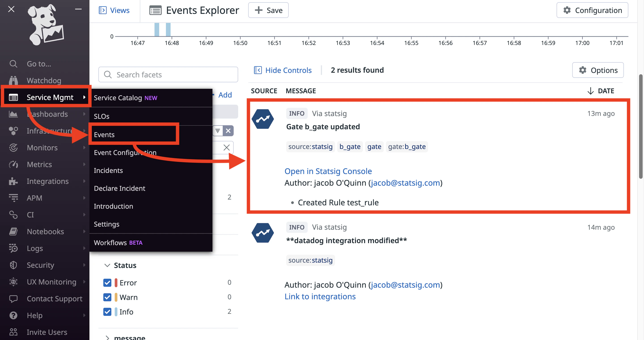Open in Statsig Console link
Image resolution: width=644 pixels, height=340 pixels.
click(328, 171)
